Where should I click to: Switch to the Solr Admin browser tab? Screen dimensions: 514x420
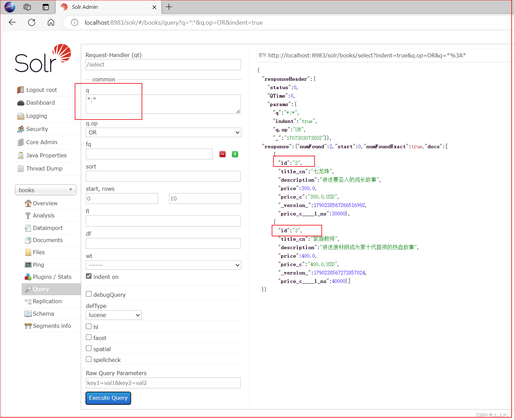pyautogui.click(x=107, y=7)
